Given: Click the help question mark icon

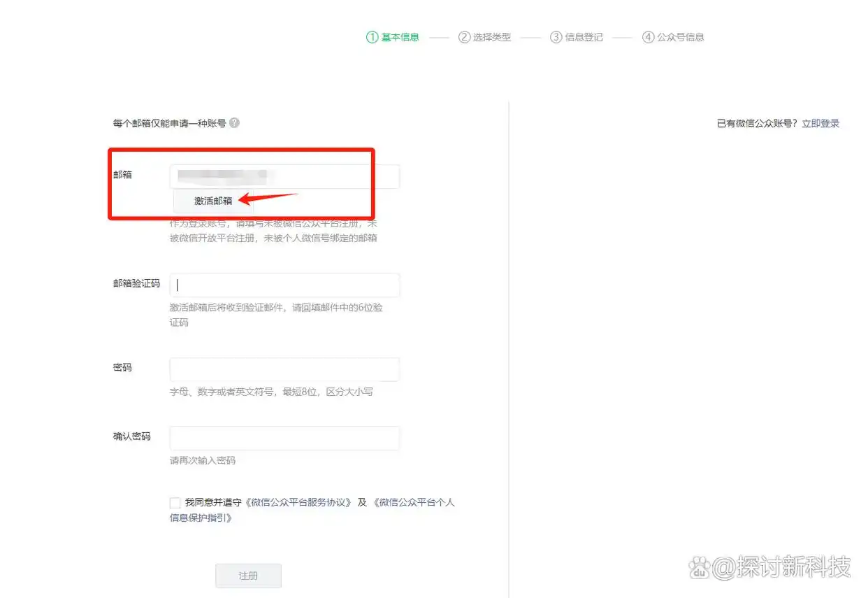Looking at the screenshot, I should (x=234, y=123).
